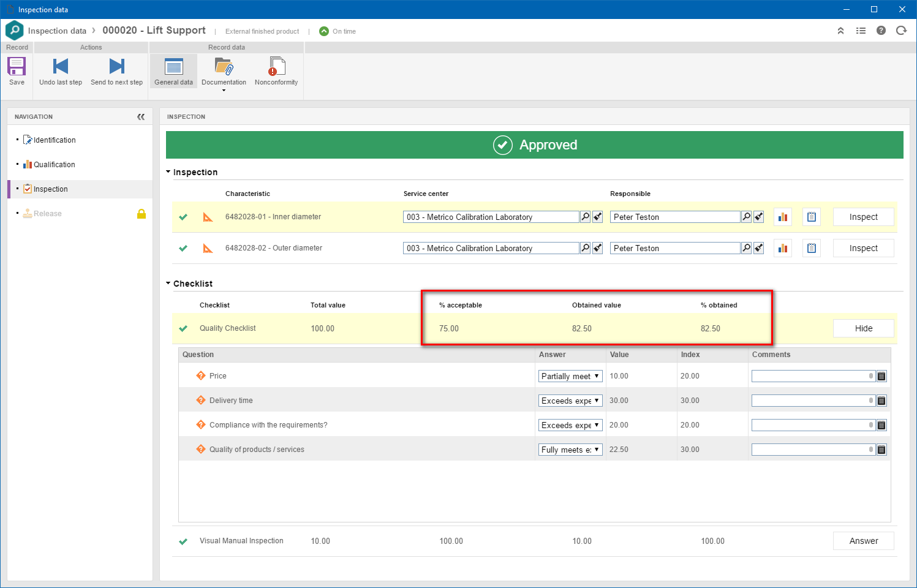Search service center for Inner diameter row
The image size is (917, 588).
pyautogui.click(x=586, y=217)
